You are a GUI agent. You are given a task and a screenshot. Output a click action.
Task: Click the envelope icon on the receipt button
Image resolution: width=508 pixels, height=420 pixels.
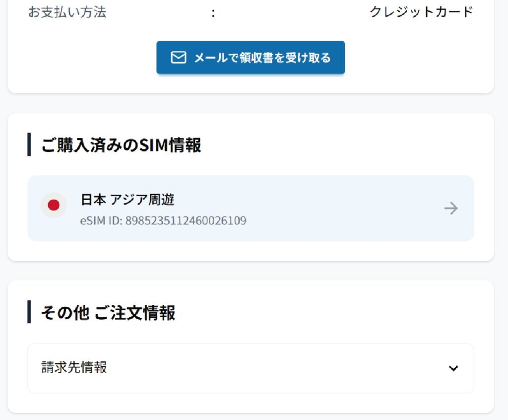178,58
